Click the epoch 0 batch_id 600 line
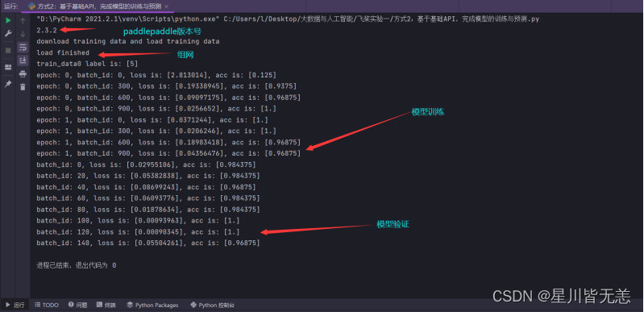 (x=168, y=98)
